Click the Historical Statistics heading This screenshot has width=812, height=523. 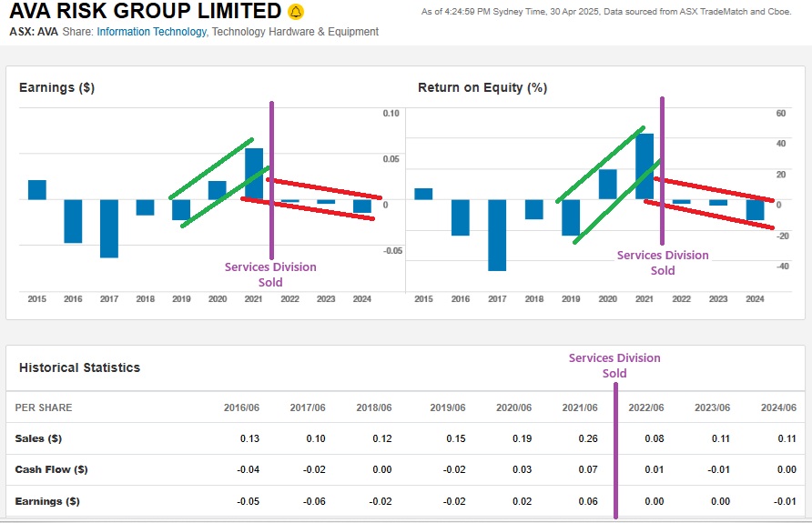coord(80,368)
